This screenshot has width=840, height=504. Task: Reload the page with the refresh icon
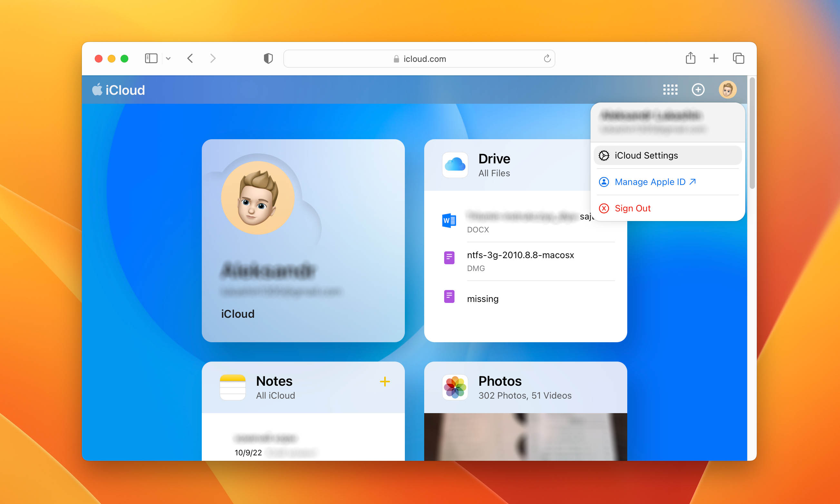pyautogui.click(x=547, y=58)
